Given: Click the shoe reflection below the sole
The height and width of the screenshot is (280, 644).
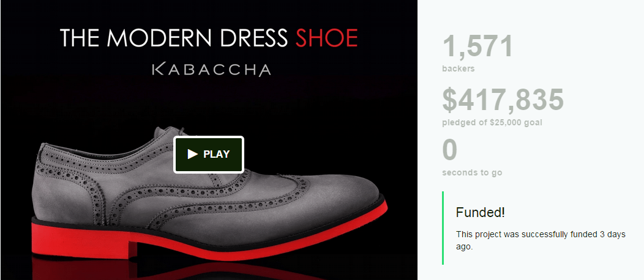Looking at the screenshot, I should point(184,269).
